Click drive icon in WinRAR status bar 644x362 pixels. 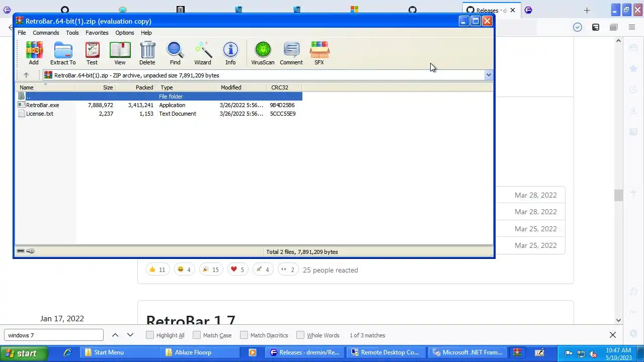(x=21, y=251)
